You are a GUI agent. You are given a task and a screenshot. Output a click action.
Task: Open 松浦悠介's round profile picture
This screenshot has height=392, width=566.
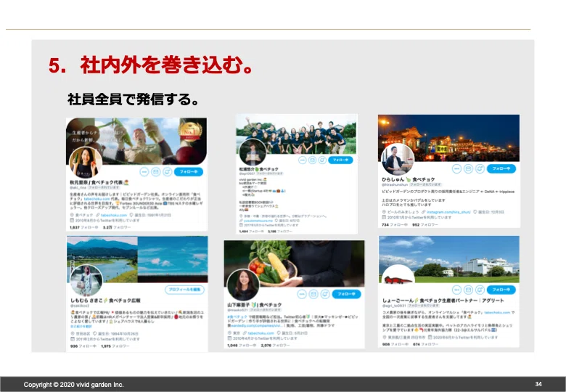[x=253, y=152]
